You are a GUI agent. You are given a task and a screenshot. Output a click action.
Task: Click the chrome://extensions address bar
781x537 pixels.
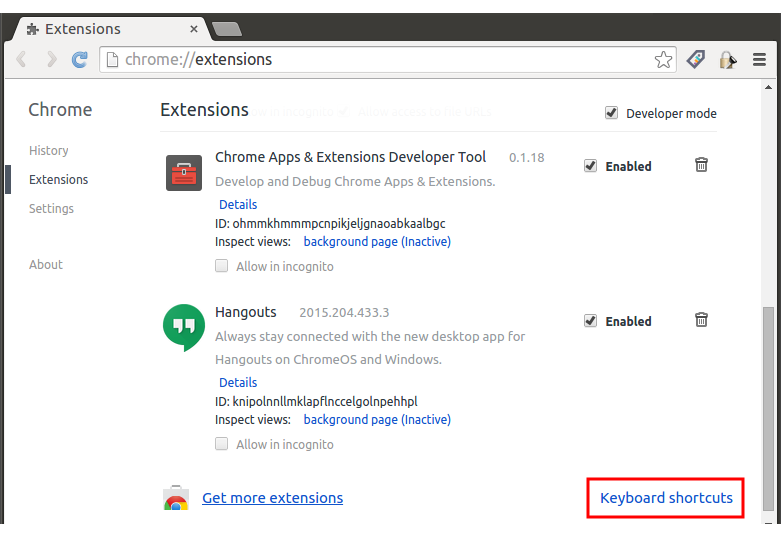(388, 59)
